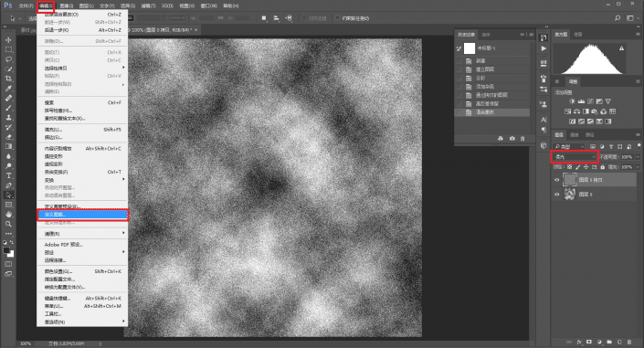
Task: Toggle lock all padlock icon
Action: (x=603, y=167)
